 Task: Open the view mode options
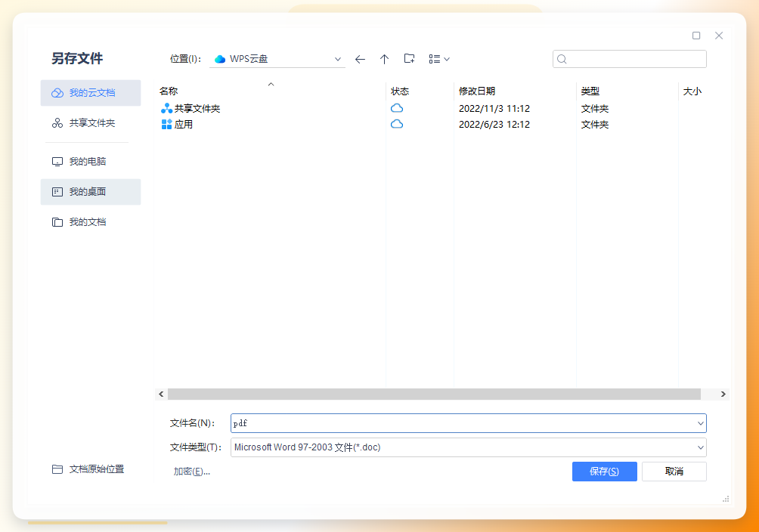coord(439,59)
